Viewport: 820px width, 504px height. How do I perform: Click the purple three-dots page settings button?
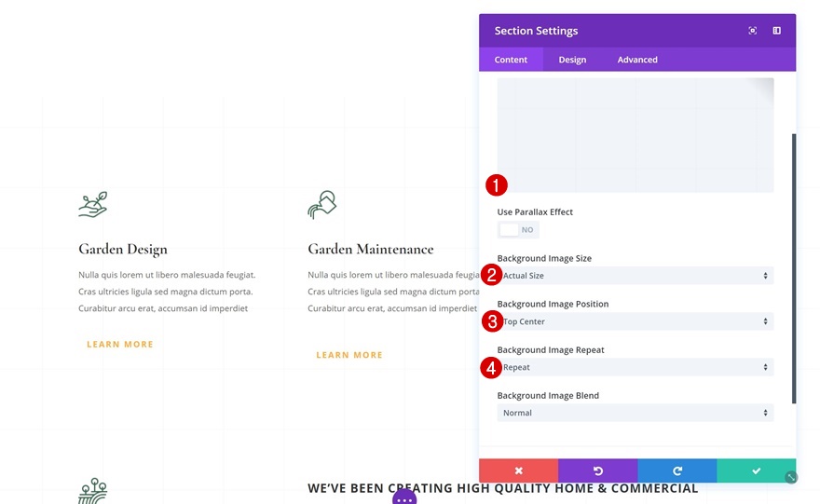(x=404, y=498)
